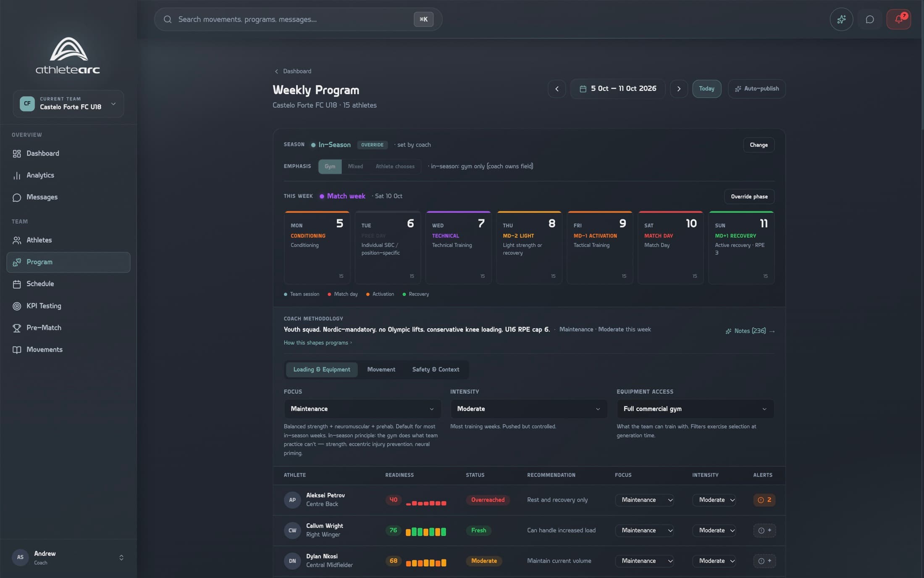Click Override phase button

pos(749,197)
